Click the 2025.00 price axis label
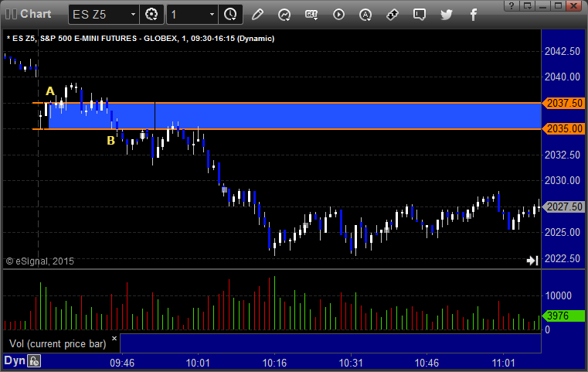This screenshot has width=588, height=372. 563,232
